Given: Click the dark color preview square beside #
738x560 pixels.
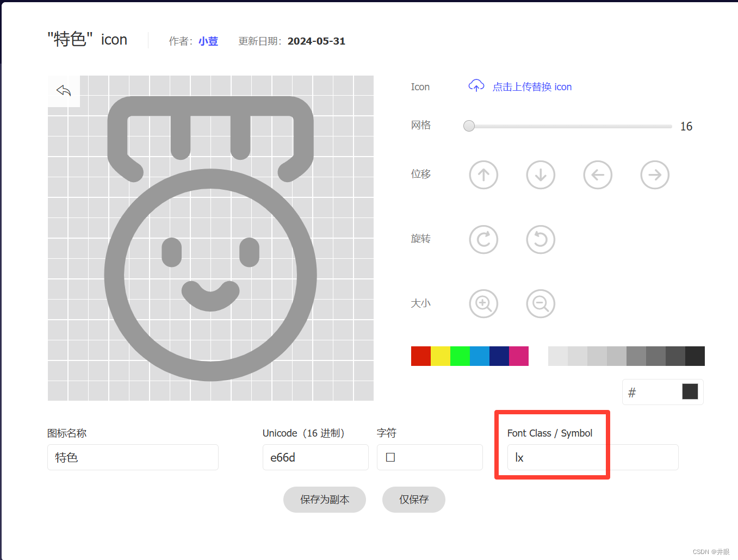Looking at the screenshot, I should [x=690, y=391].
